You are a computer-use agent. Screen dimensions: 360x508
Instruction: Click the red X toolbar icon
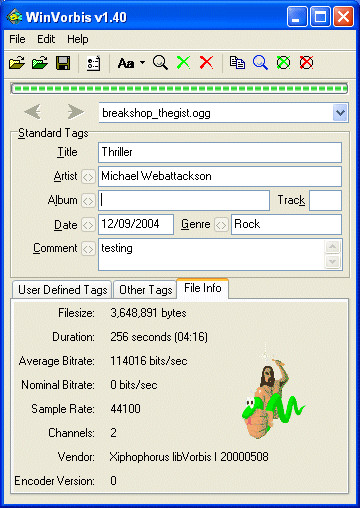click(x=206, y=63)
